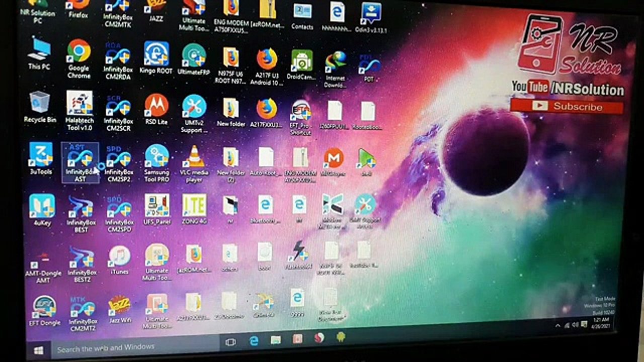The height and width of the screenshot is (362, 644).
Task: Launch Samsung Tool PRO
Action: tap(157, 163)
